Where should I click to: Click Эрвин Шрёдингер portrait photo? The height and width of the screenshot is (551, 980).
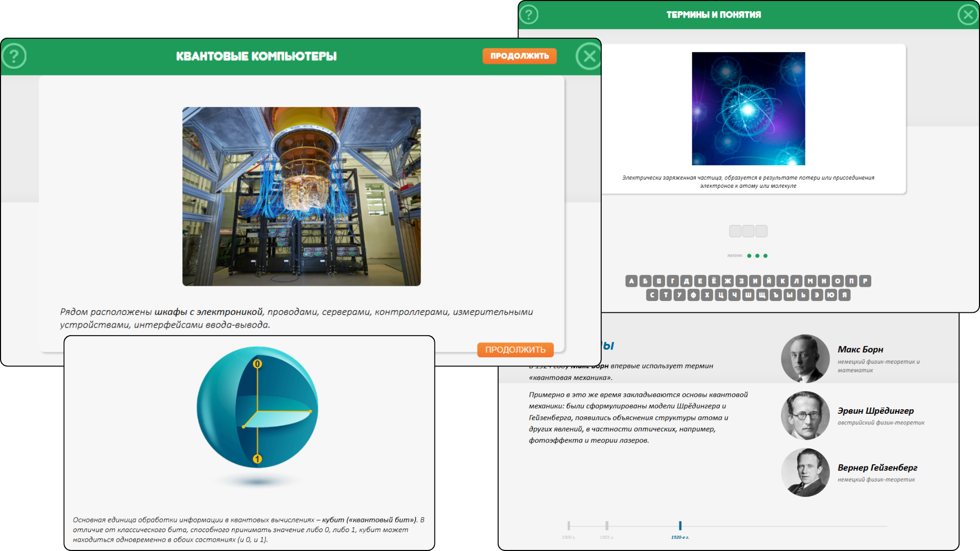(805, 415)
